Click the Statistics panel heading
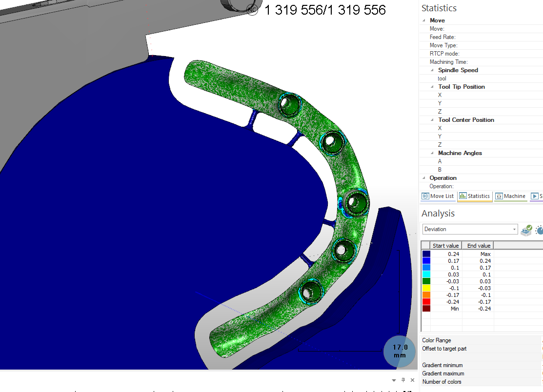Viewport: 543px width, 392px height. (439, 8)
